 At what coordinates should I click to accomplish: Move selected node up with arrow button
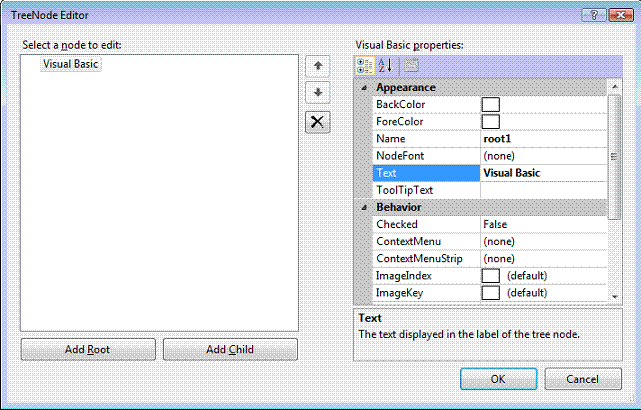coord(318,66)
